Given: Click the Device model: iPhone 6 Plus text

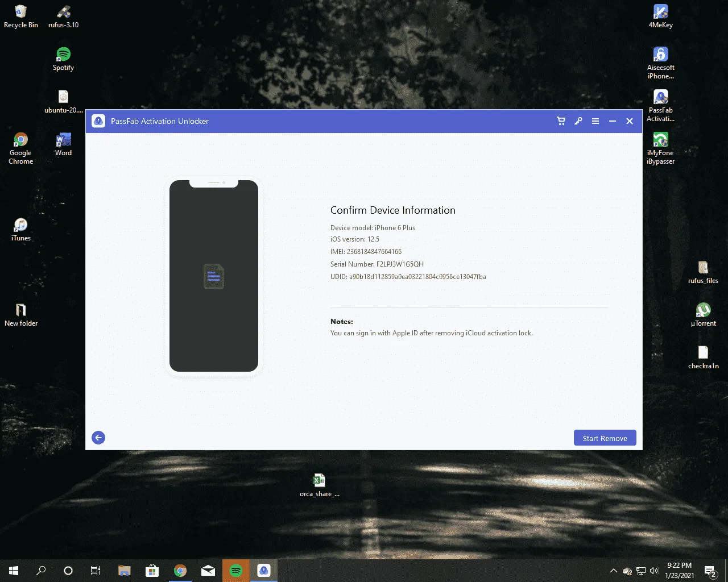Looking at the screenshot, I should (373, 228).
